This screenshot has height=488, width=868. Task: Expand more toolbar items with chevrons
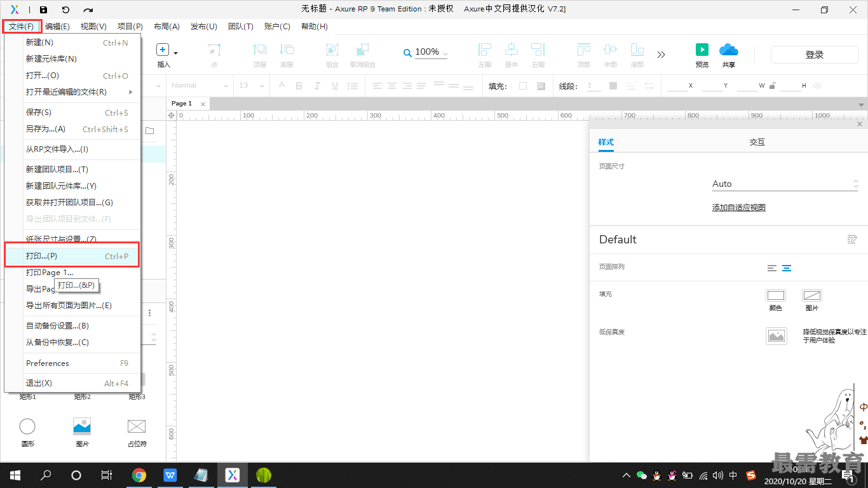coord(661,55)
